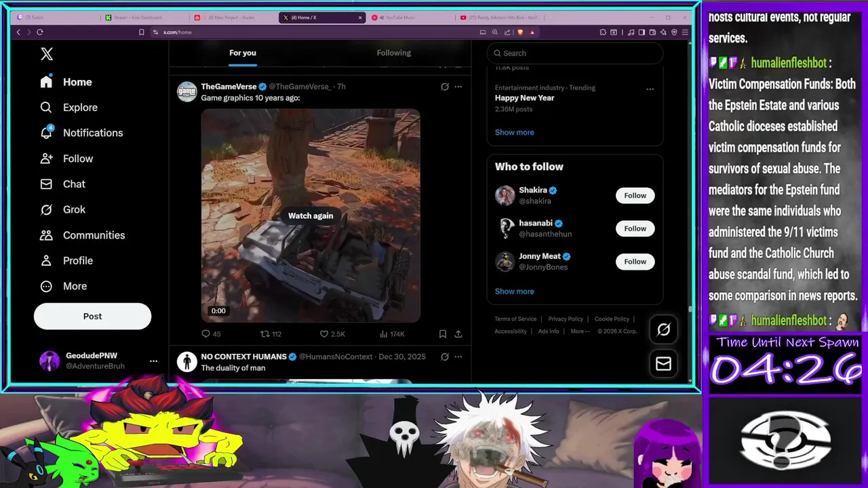
Task: Open the Home page from sidebar
Action: click(x=66, y=82)
